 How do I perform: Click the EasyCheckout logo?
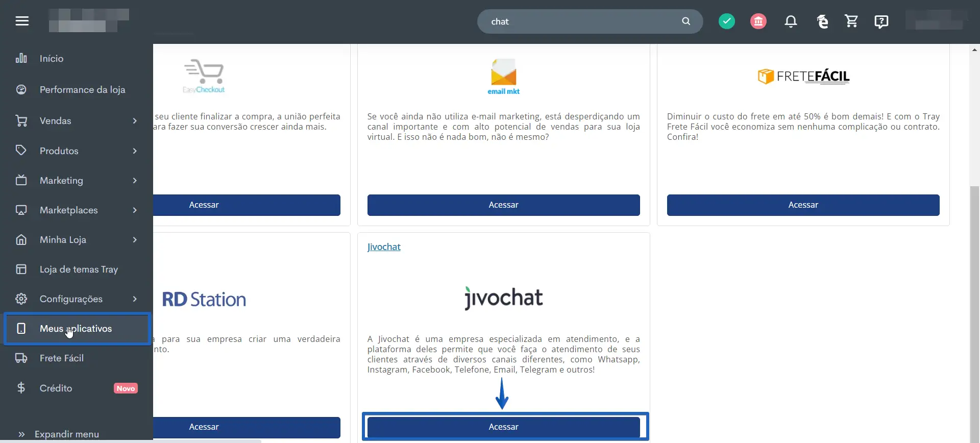[204, 76]
